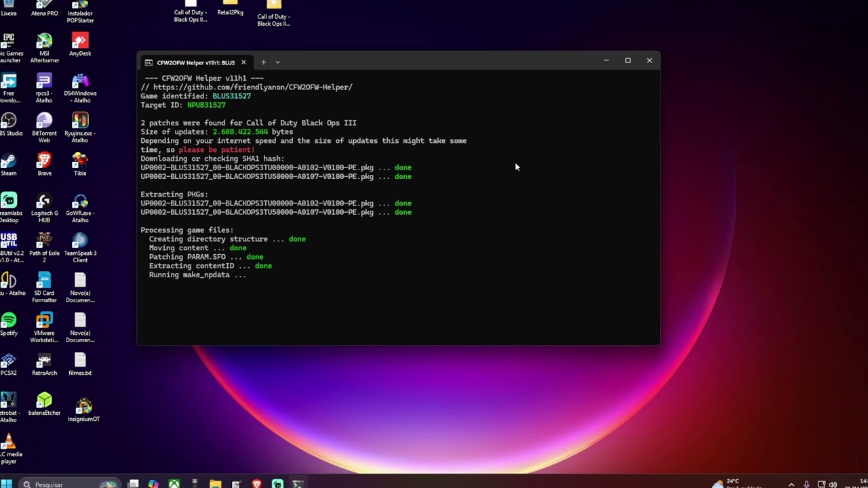The width and height of the screenshot is (868, 488).
Task: Click 'Patching PARAM.SFO ... done' line
Action: click(x=206, y=257)
